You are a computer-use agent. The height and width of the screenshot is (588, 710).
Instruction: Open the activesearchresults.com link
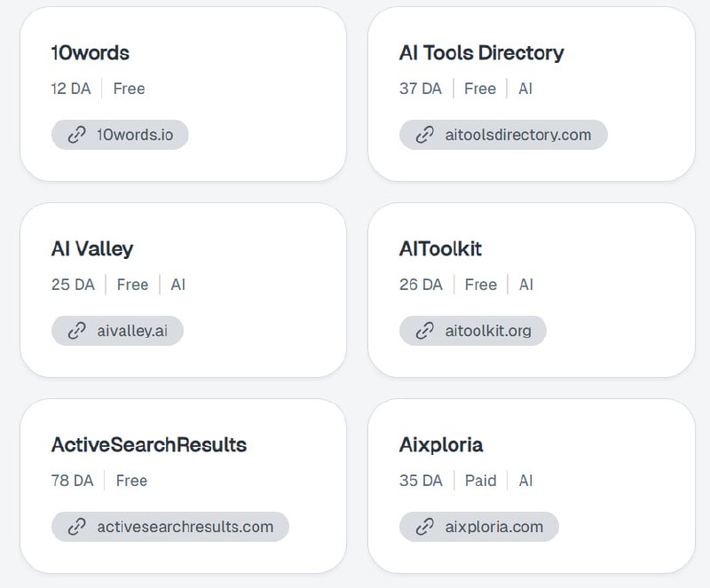(x=185, y=527)
